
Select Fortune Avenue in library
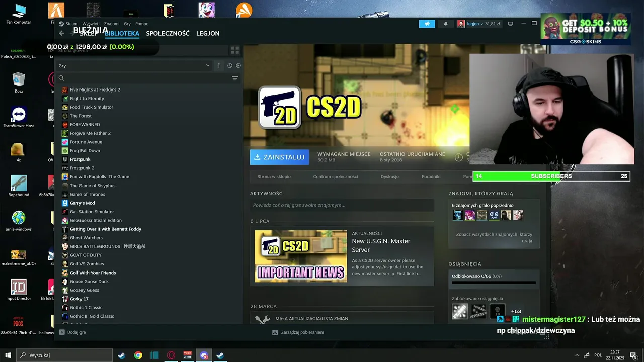coord(86,142)
